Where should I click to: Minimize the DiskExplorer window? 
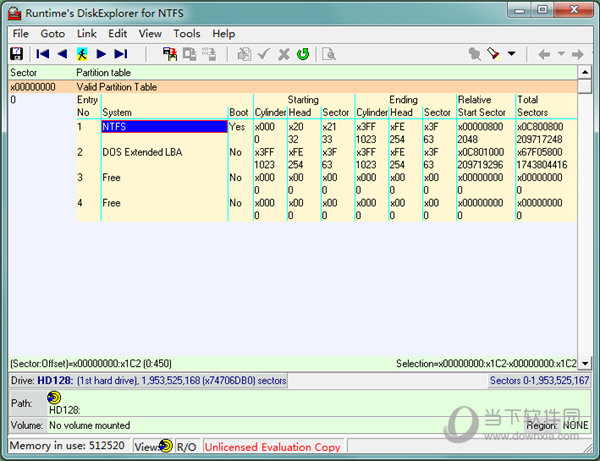[x=520, y=10]
